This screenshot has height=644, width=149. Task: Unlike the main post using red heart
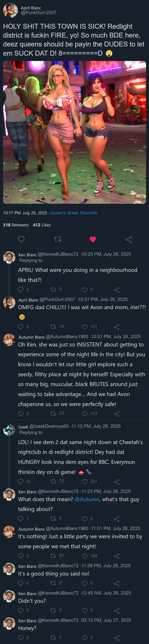(93, 239)
